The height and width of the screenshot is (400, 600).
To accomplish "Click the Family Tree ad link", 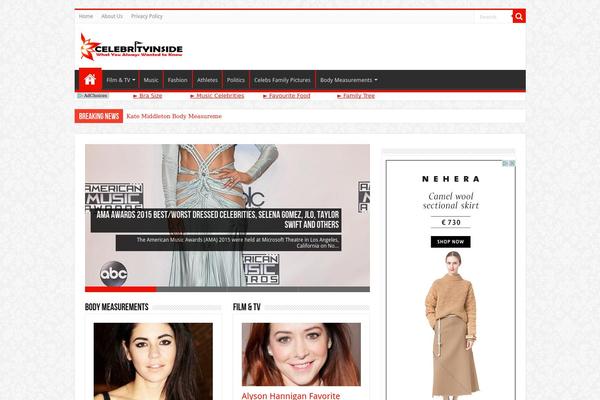I will (356, 96).
